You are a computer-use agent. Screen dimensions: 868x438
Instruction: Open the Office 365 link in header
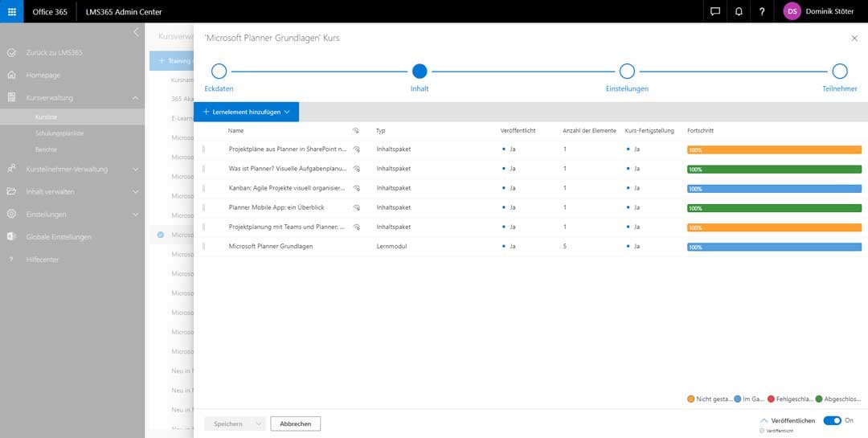[x=49, y=11]
